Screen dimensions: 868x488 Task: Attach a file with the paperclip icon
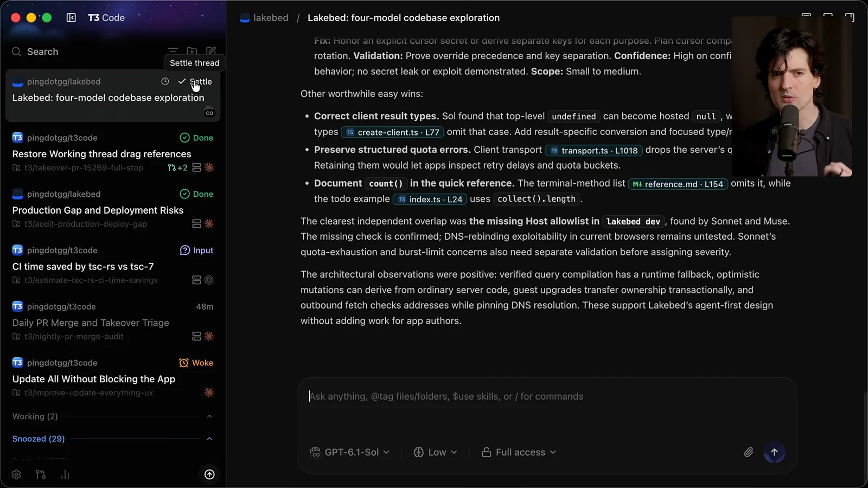coord(748,452)
